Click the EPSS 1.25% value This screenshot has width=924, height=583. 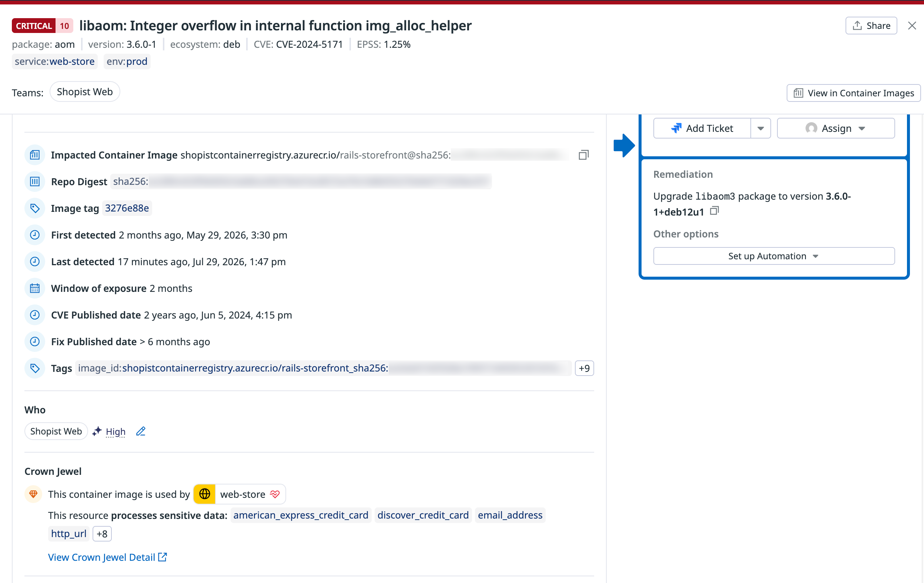tap(397, 44)
